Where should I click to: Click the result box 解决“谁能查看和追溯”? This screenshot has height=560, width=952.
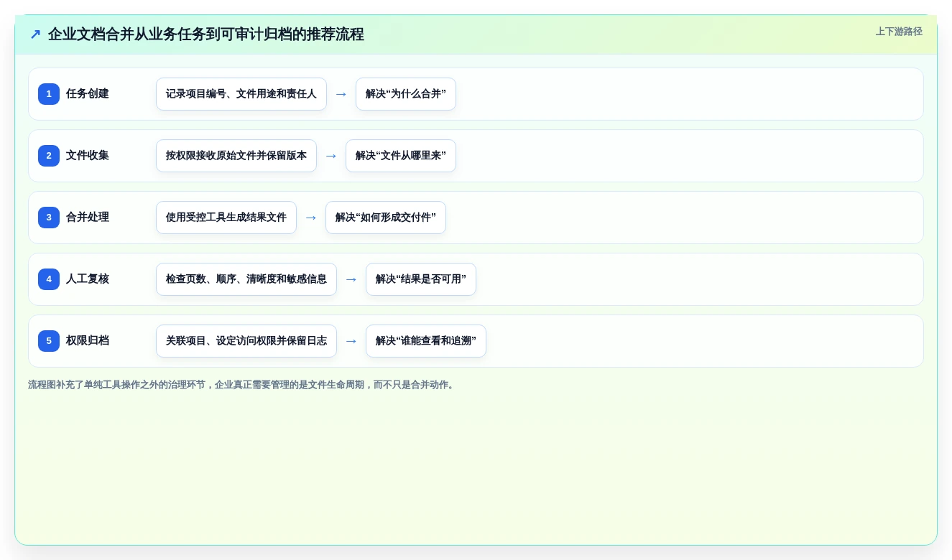point(426,341)
